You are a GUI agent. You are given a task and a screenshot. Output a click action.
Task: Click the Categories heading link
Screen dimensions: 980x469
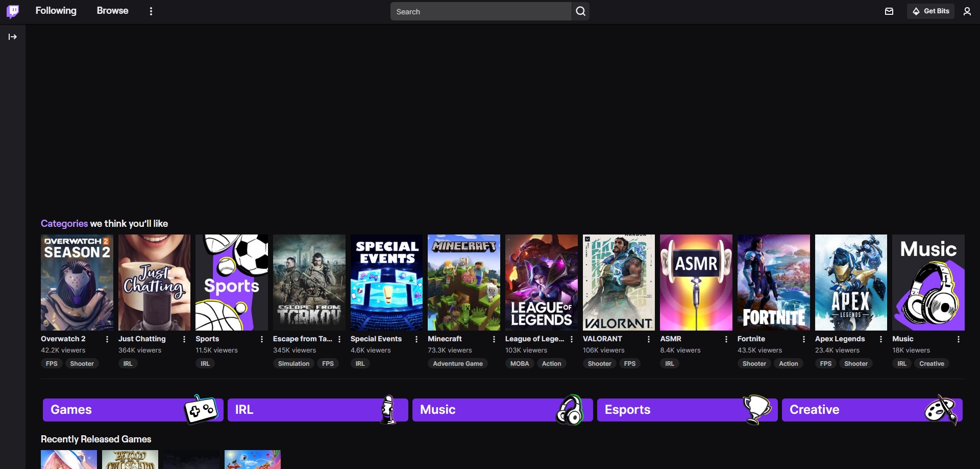coord(64,224)
